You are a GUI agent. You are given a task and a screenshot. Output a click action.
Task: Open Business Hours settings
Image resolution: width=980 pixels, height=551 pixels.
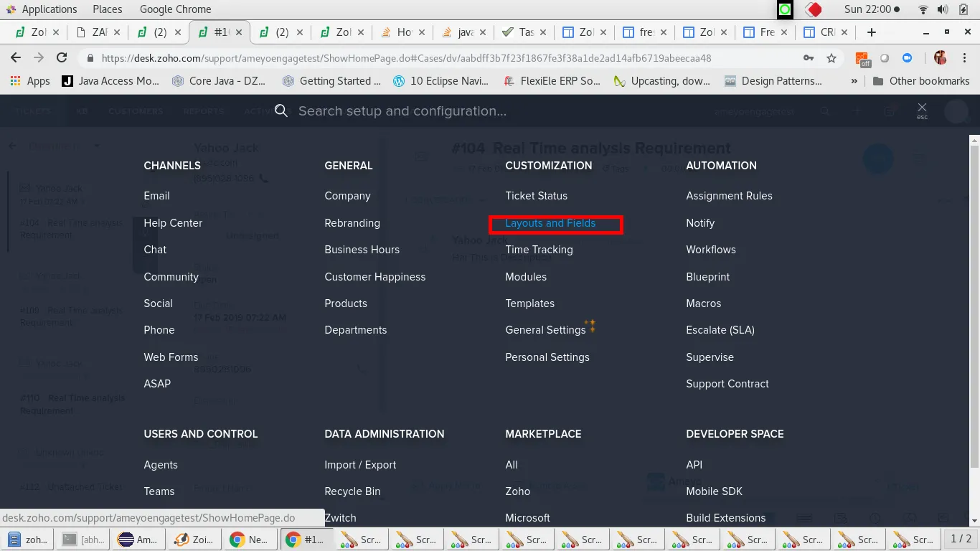point(362,250)
